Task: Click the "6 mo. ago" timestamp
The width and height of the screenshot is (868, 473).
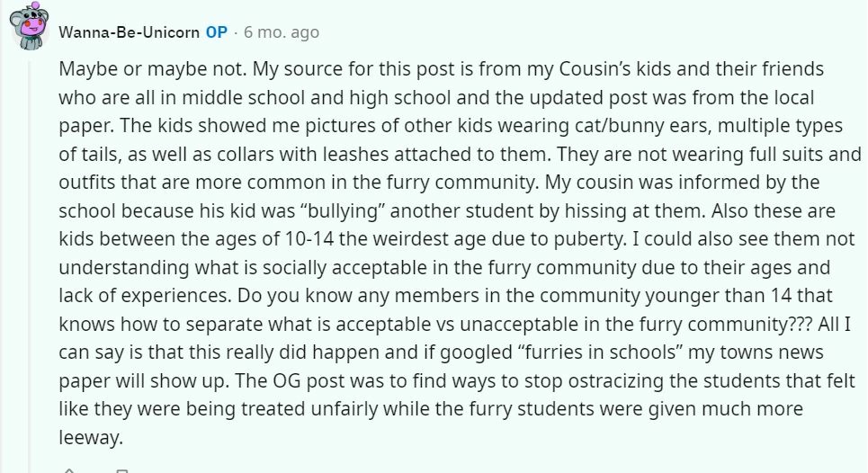Action: (x=281, y=32)
